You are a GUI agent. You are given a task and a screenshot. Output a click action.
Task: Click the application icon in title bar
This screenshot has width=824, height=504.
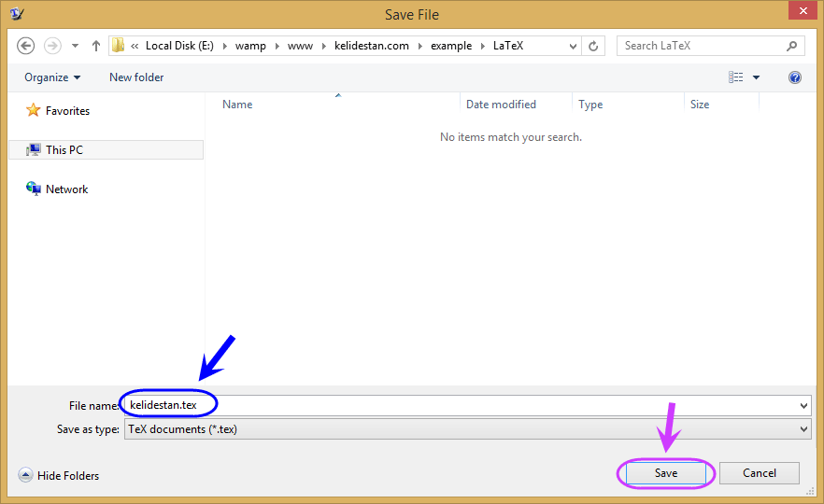(x=17, y=14)
